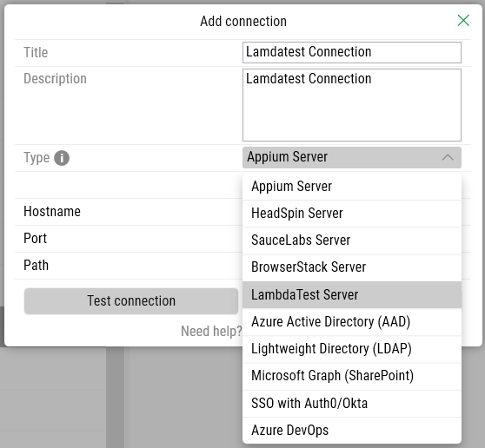
Task: Open the Type combo box showing Appium Server
Action: pos(352,157)
